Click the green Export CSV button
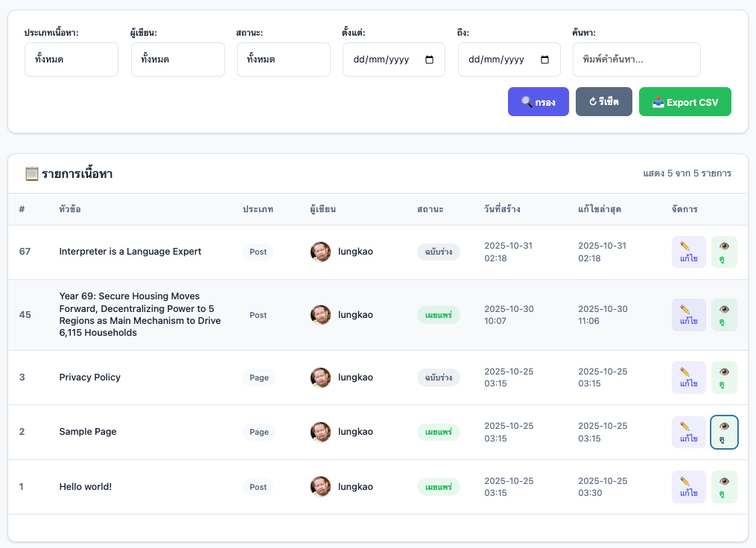 pyautogui.click(x=684, y=102)
